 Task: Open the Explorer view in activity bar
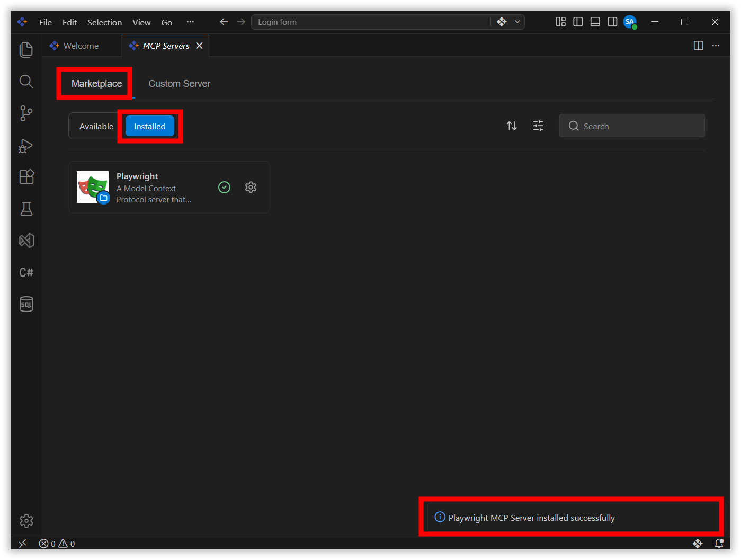26,50
